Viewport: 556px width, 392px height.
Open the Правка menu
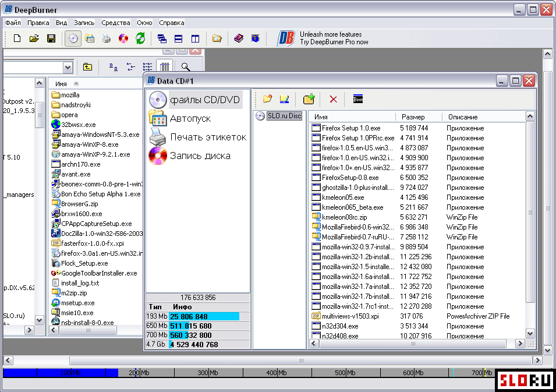click(38, 23)
